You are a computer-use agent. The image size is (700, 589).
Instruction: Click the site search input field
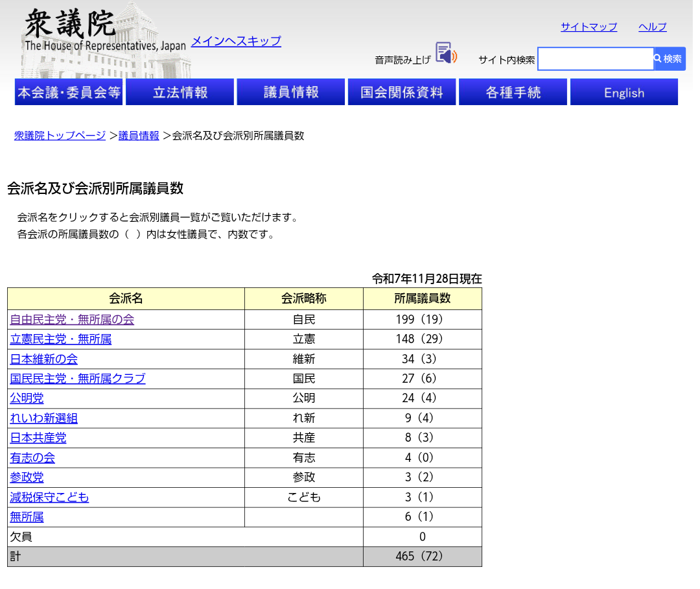pos(595,59)
